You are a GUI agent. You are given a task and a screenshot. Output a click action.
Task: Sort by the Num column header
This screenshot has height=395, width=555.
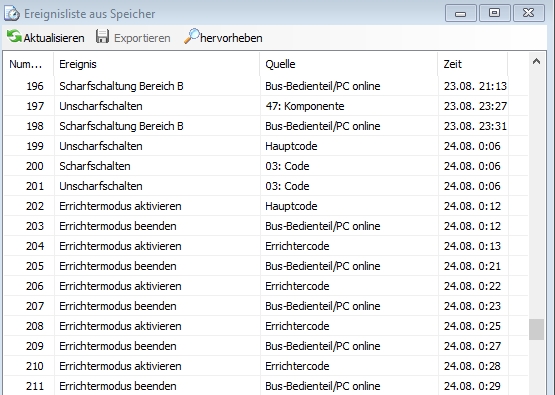pyautogui.click(x=29, y=64)
